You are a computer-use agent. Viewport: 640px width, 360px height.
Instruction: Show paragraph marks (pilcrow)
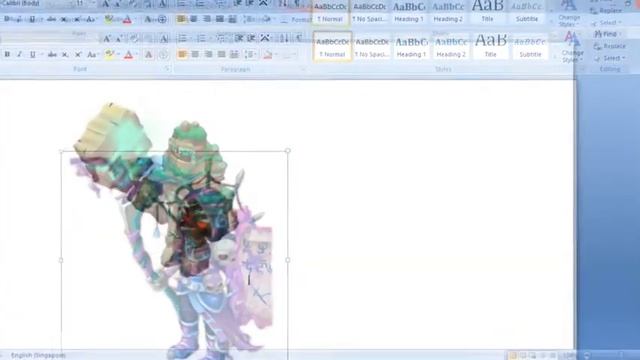pos(298,38)
